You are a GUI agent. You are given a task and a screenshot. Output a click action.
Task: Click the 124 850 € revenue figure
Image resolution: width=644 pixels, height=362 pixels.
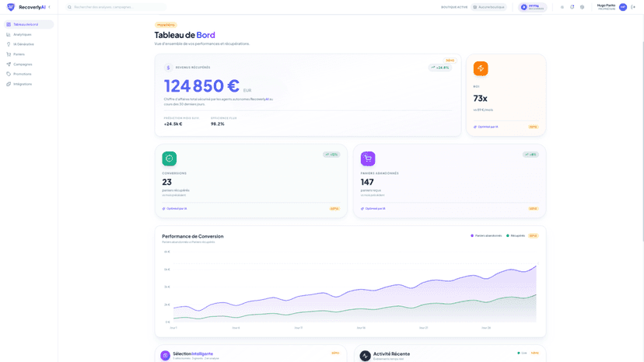[201, 85]
